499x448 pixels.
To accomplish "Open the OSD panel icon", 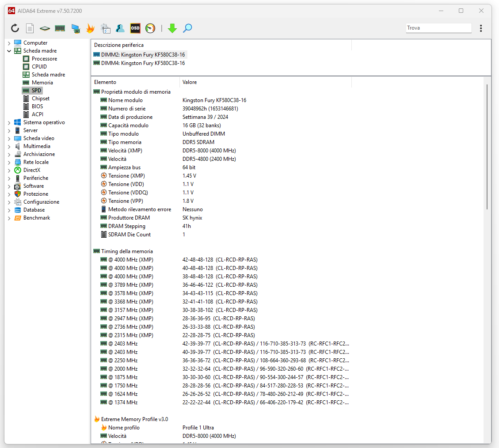I will click(135, 28).
